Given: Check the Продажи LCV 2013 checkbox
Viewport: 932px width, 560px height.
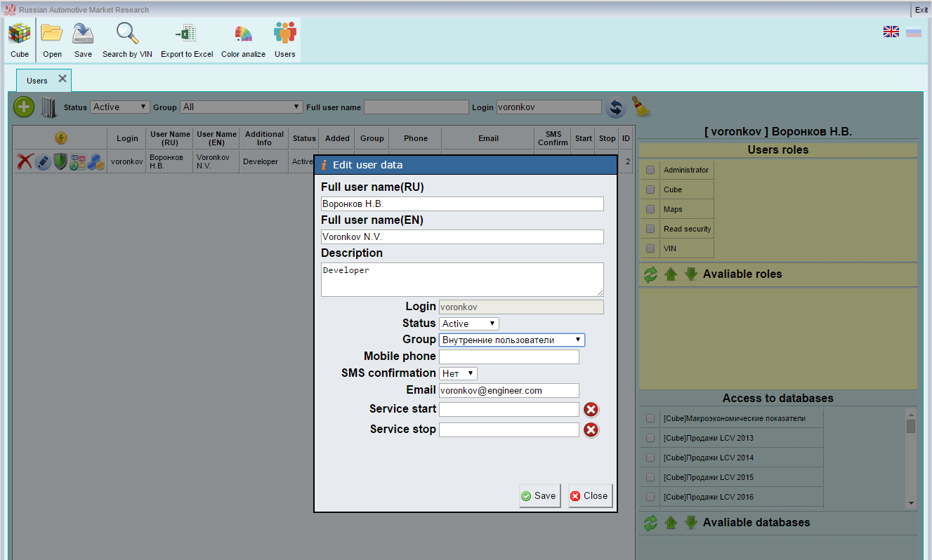Looking at the screenshot, I should (650, 438).
